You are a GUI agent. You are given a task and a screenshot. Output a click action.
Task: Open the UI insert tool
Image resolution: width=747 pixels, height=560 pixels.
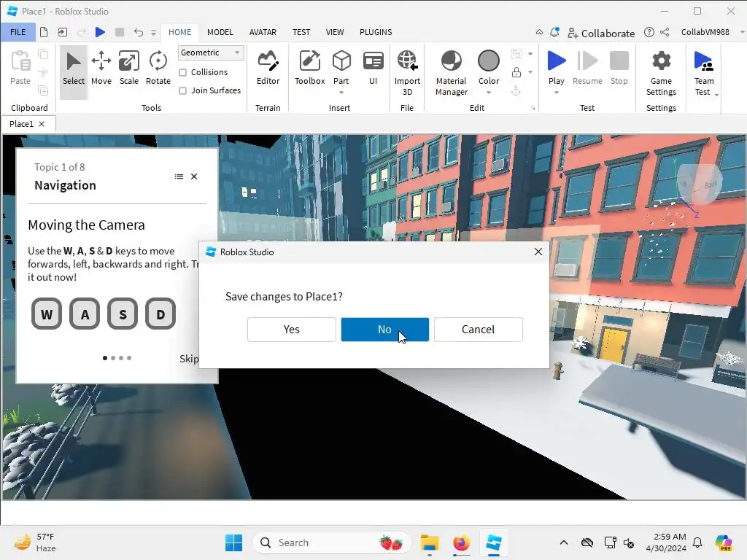(373, 69)
